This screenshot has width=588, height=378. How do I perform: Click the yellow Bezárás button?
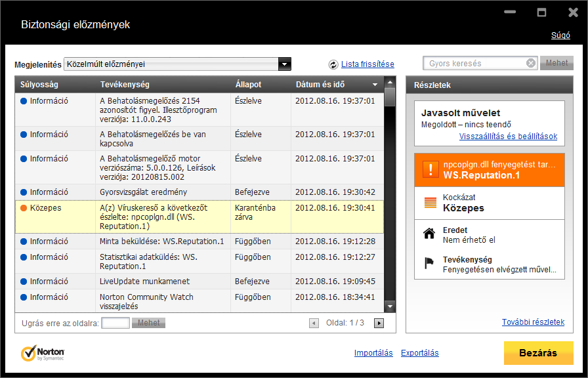pyautogui.click(x=539, y=353)
